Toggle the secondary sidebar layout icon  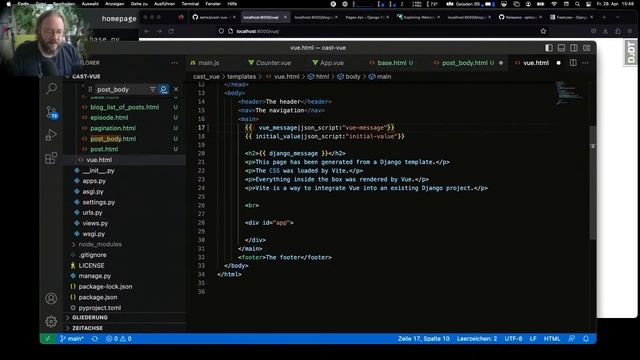click(574, 48)
